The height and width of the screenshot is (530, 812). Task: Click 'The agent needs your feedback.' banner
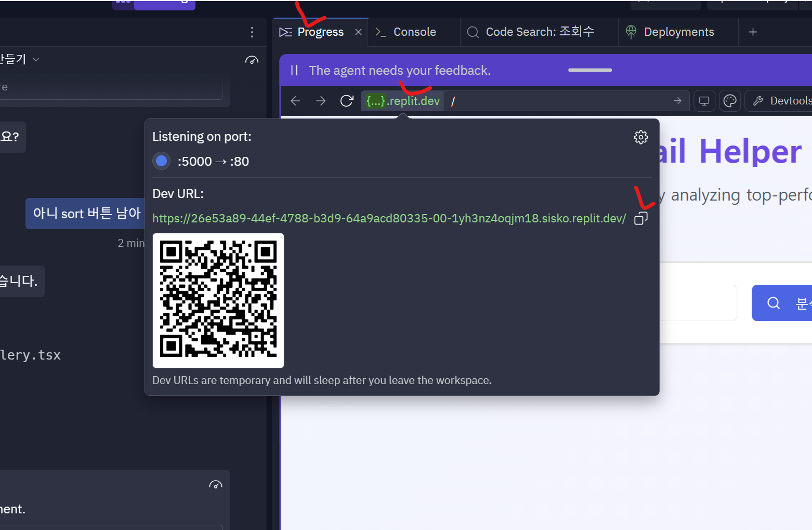[x=400, y=70]
